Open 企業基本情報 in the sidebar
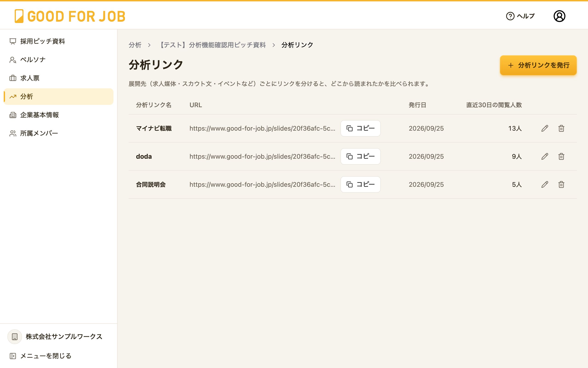 (59, 115)
